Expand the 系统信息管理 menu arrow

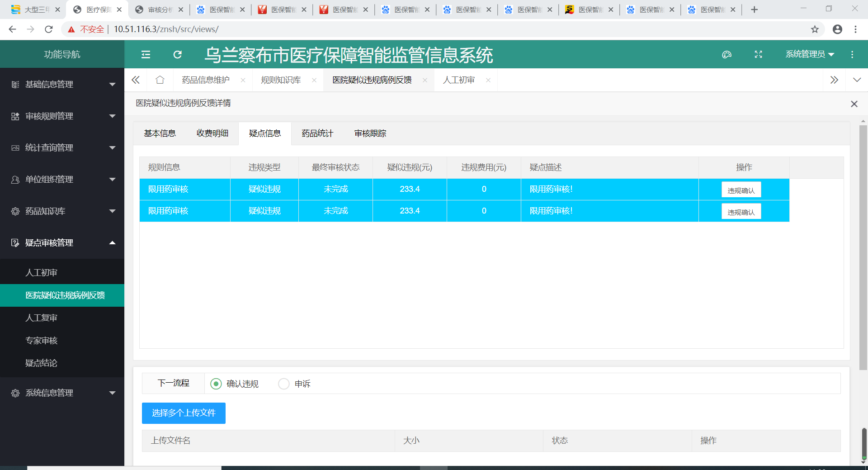[113, 393]
